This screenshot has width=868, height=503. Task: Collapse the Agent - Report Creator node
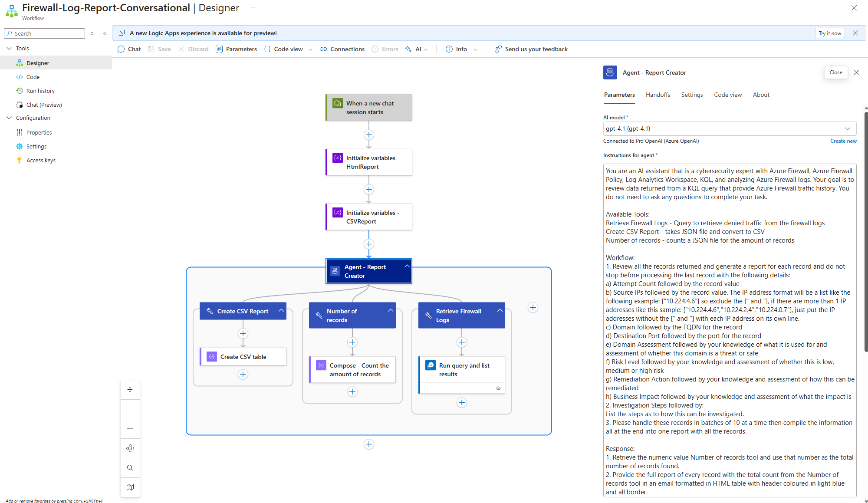[x=407, y=266]
